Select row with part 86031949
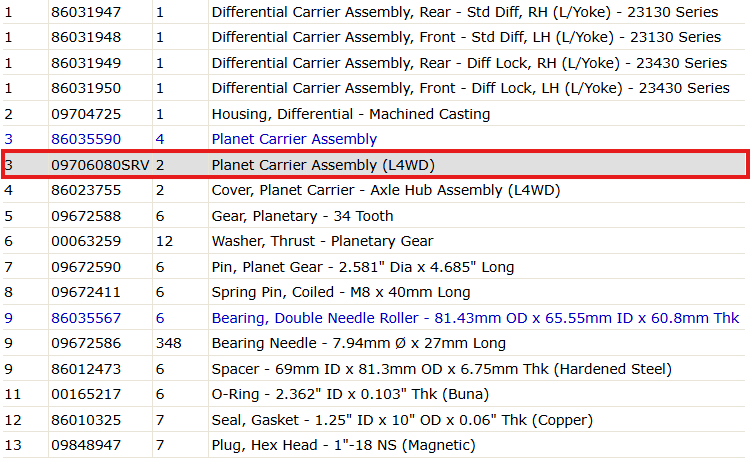This screenshot has height=458, width=751. pyautogui.click(x=374, y=63)
